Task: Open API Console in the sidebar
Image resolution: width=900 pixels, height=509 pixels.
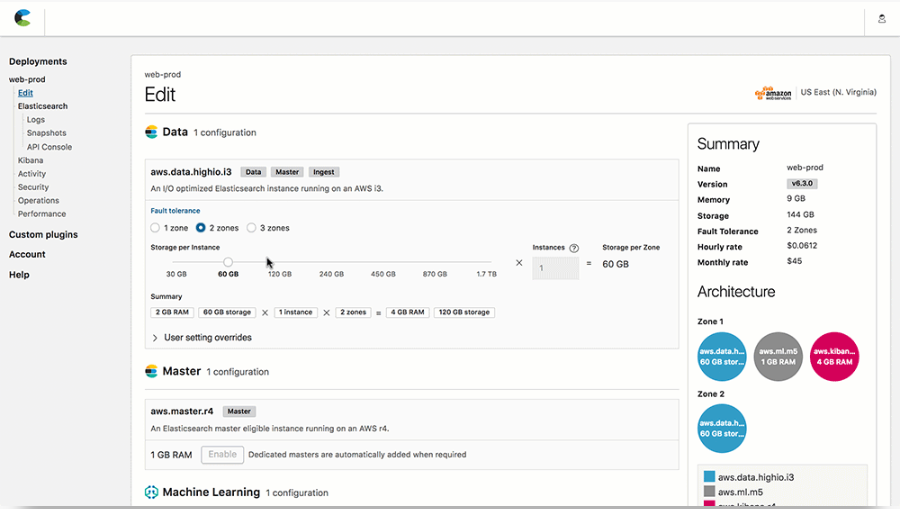Action: point(49,147)
